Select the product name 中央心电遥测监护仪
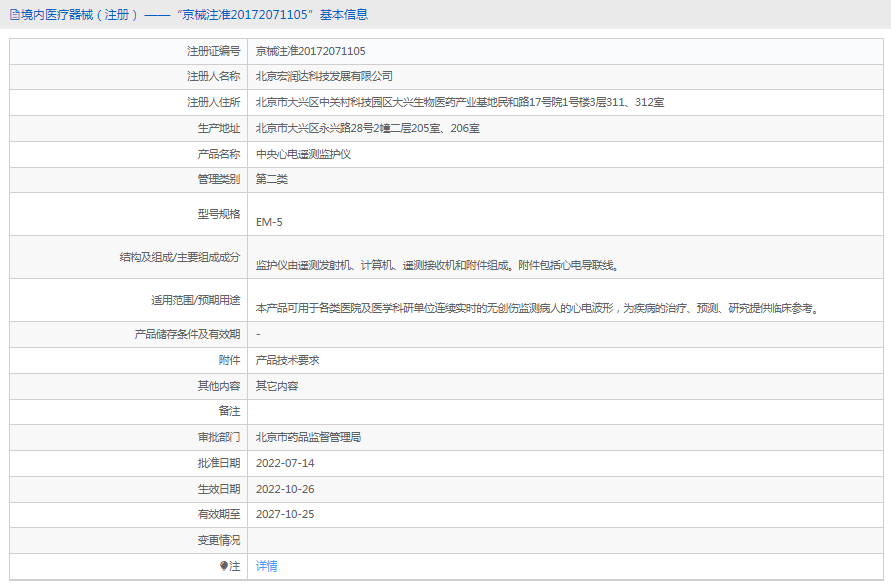Viewport: 891px width, 586px height. 303,154
